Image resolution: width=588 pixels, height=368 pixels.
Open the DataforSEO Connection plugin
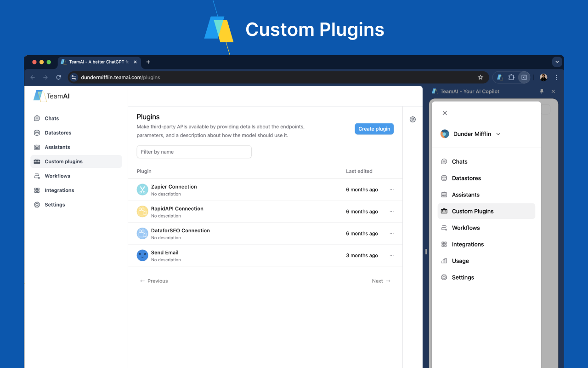181,230
